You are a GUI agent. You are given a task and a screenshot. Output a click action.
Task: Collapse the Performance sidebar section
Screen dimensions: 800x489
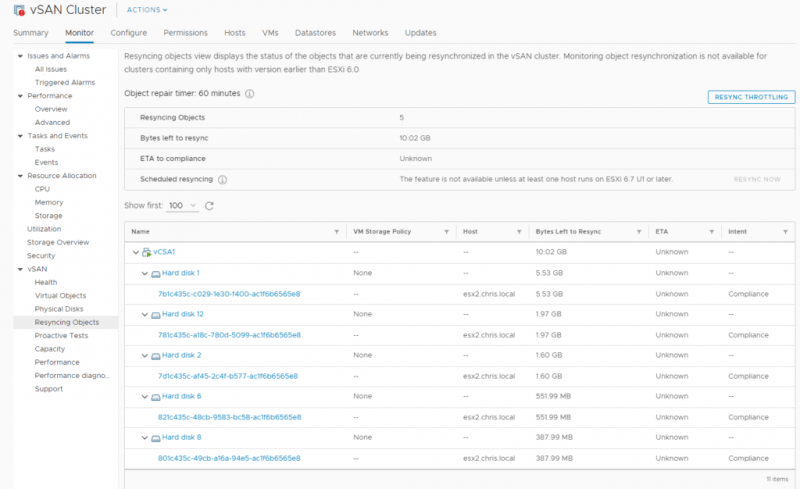20,96
